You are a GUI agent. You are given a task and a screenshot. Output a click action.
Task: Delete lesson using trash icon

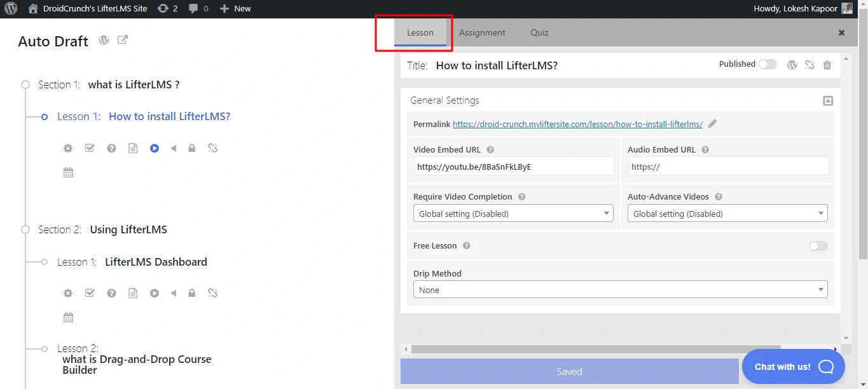click(827, 65)
